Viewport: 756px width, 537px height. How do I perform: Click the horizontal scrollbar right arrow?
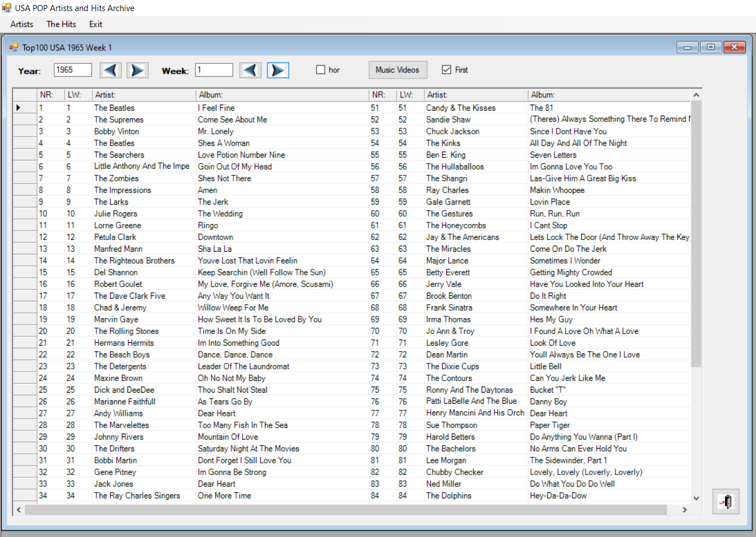tap(685, 509)
